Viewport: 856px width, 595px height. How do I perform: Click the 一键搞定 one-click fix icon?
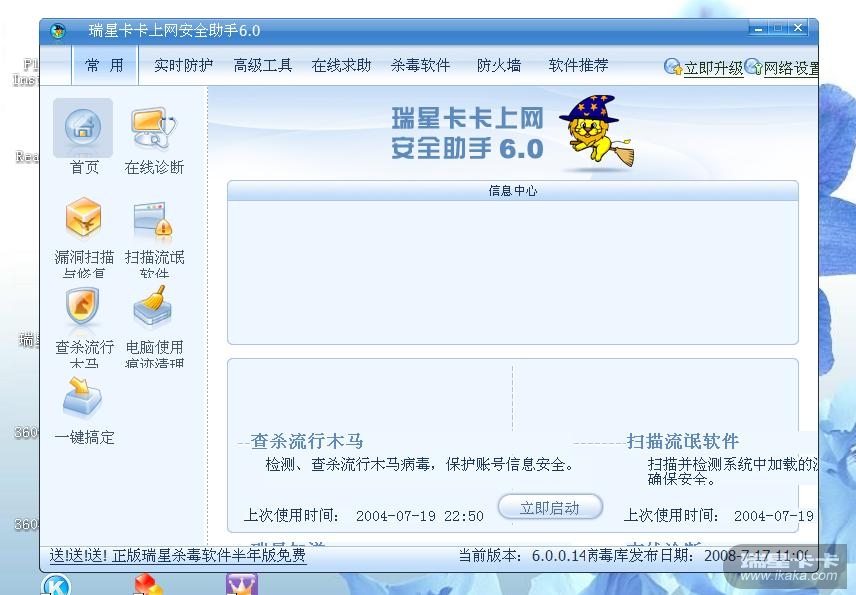[82, 397]
